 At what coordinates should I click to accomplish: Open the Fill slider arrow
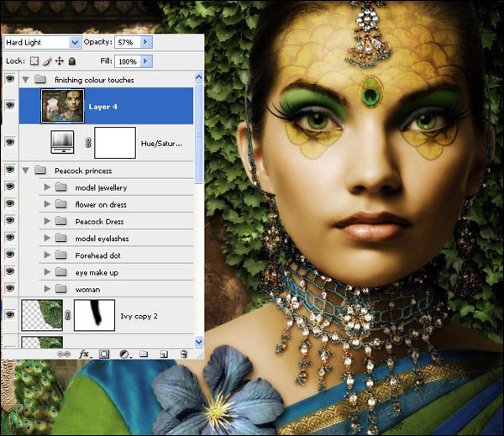tap(145, 61)
